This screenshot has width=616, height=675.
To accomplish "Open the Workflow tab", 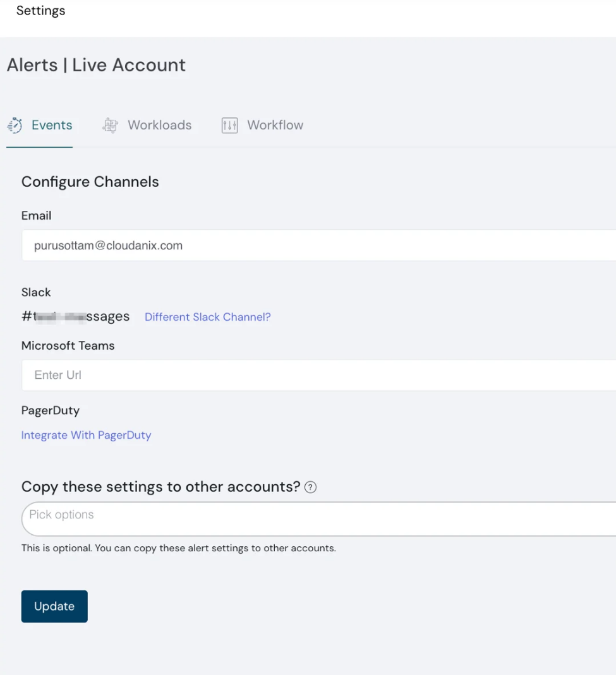I will coord(276,125).
